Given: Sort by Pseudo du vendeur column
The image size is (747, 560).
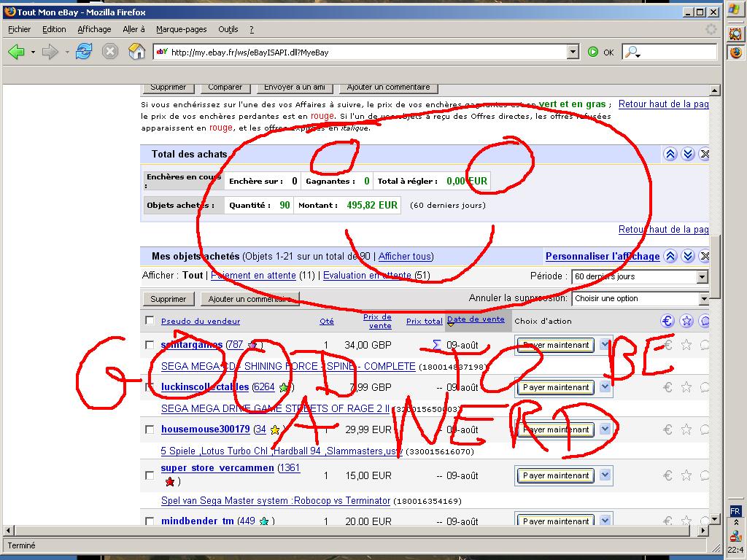Looking at the screenshot, I should (x=201, y=322).
